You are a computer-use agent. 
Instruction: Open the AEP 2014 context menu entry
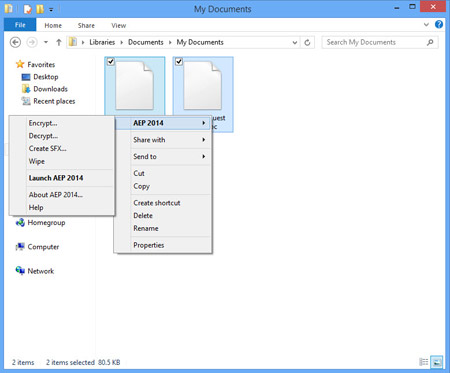point(163,123)
